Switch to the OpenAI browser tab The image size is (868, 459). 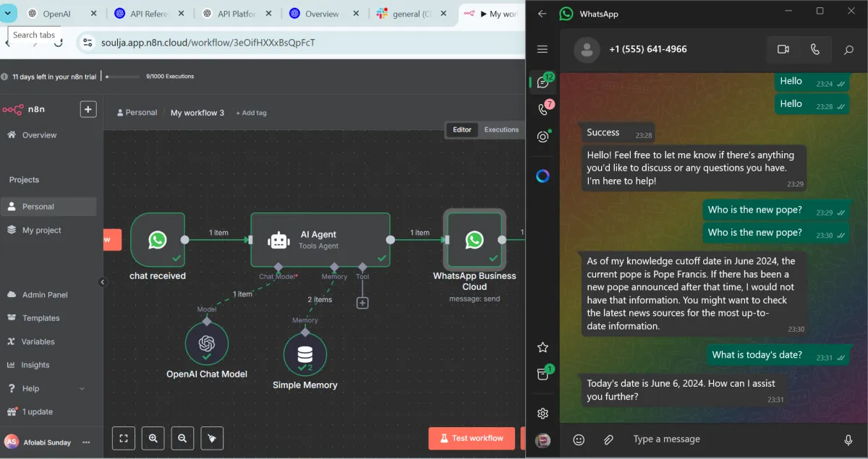click(56, 14)
